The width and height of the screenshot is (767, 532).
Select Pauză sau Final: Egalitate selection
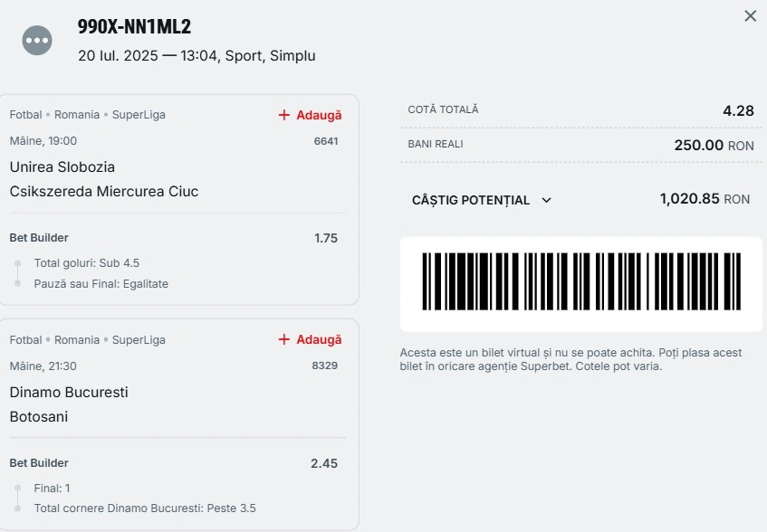click(x=101, y=284)
